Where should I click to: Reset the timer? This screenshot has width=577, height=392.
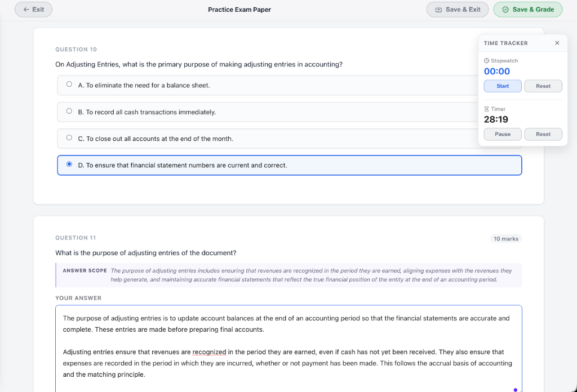pos(543,134)
